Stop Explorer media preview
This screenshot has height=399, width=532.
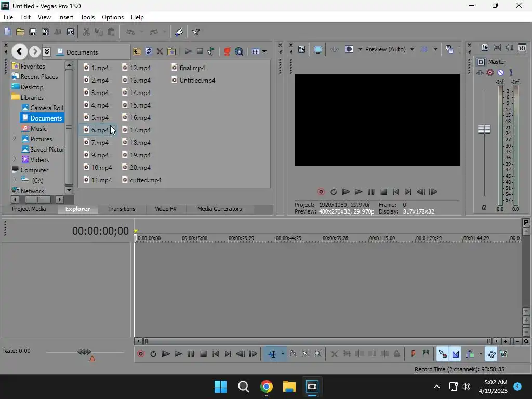tap(199, 51)
